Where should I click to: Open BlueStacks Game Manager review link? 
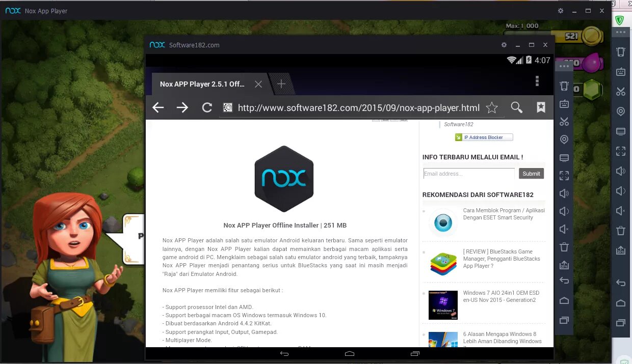point(502,259)
